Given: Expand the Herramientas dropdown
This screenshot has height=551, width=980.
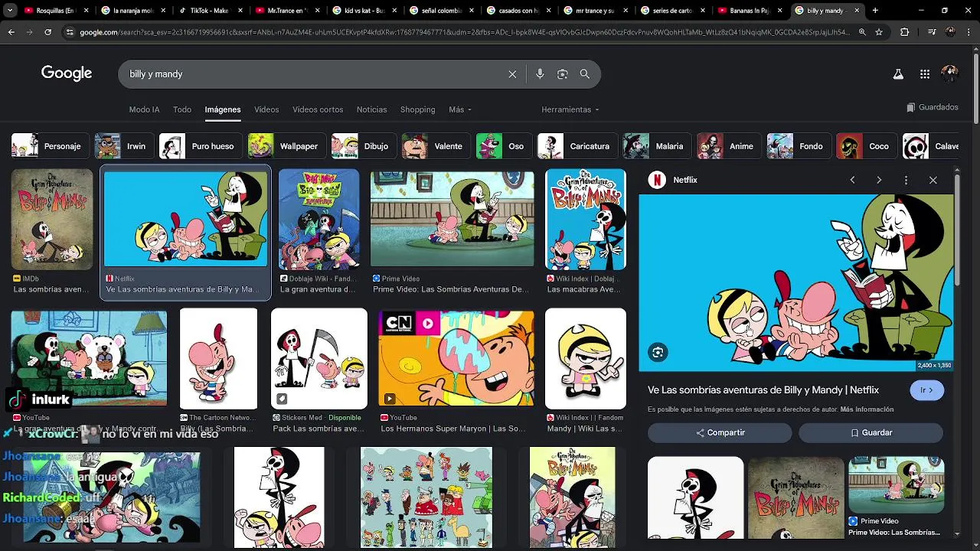Looking at the screenshot, I should coord(570,109).
